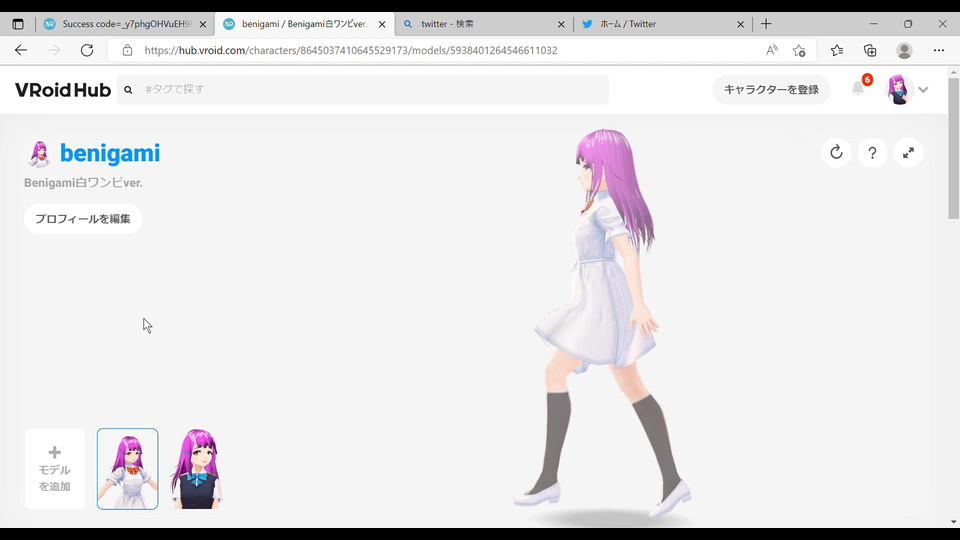
Task: Click the モデルを追加 tile
Action: [x=54, y=469]
